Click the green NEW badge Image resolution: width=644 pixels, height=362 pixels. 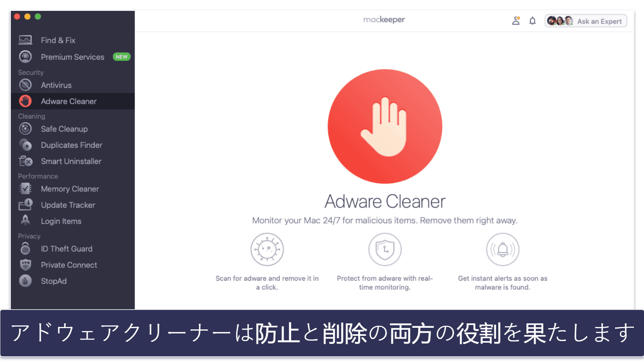121,57
